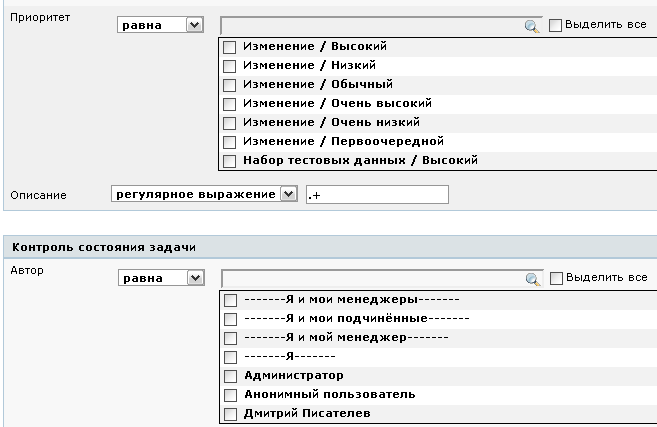Screen dimensions: 657x427
Task: Click the Описание text field containing '.+'
Action: click(x=377, y=194)
